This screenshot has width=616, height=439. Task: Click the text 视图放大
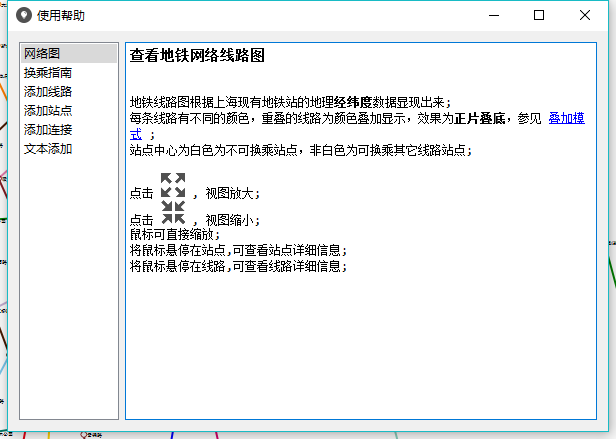229,193
